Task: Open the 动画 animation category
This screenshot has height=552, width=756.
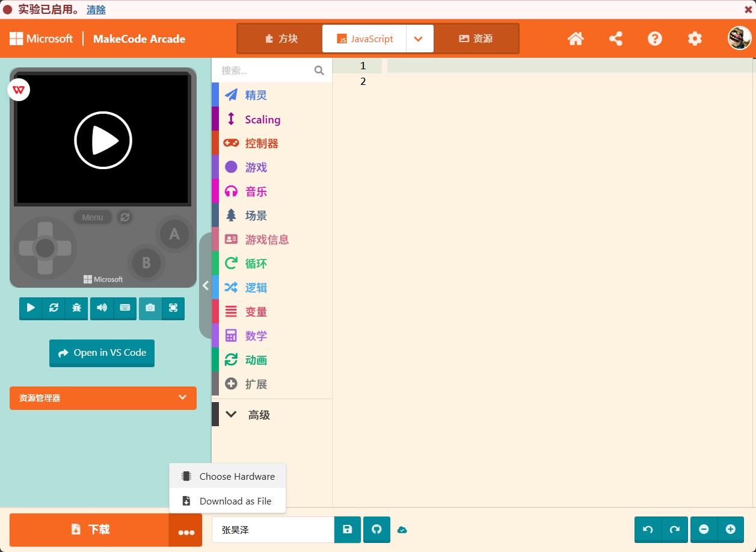Action: coord(272,360)
